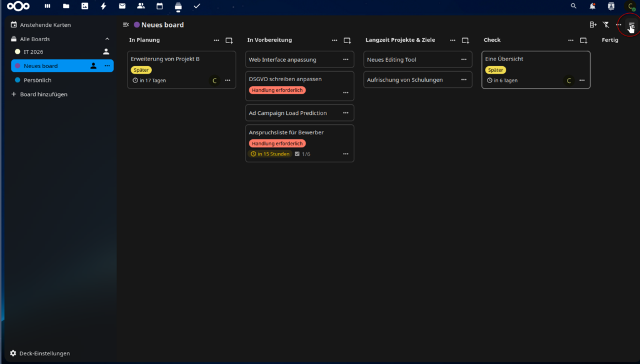Click the add list icon in board header

click(593, 25)
